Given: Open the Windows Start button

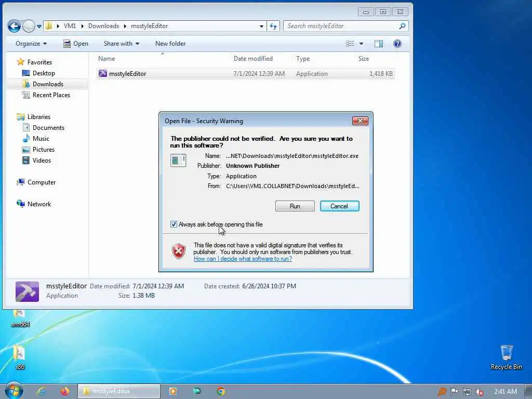Looking at the screenshot, I should click(14, 391).
